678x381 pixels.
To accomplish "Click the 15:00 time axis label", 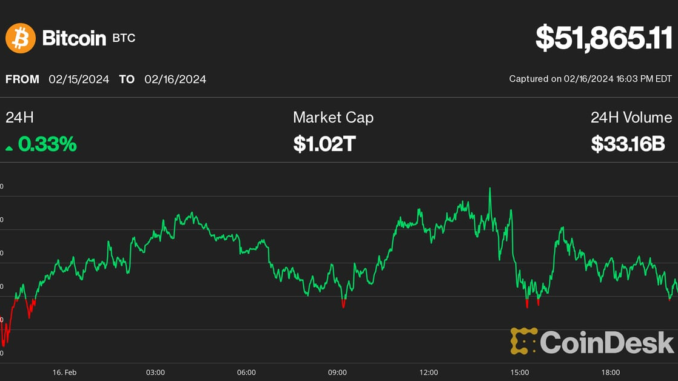I will (x=519, y=372).
